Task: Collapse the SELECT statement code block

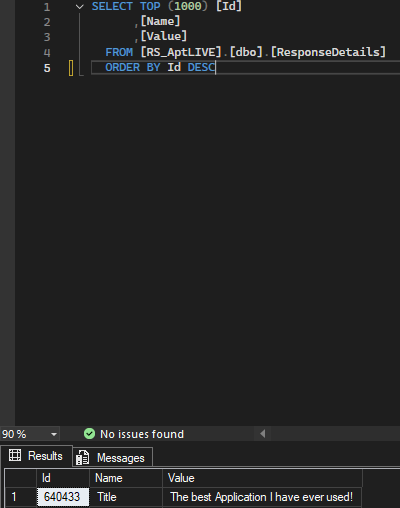Action: [x=79, y=7]
